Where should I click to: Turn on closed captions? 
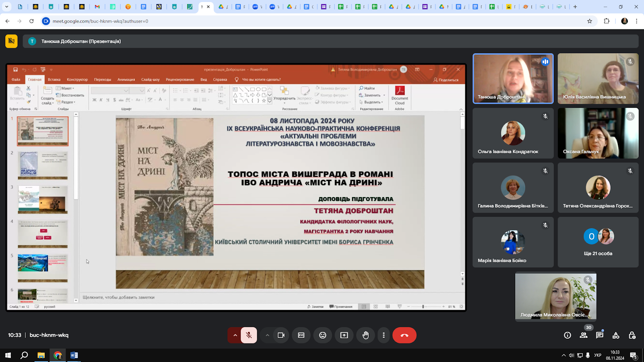(x=301, y=335)
